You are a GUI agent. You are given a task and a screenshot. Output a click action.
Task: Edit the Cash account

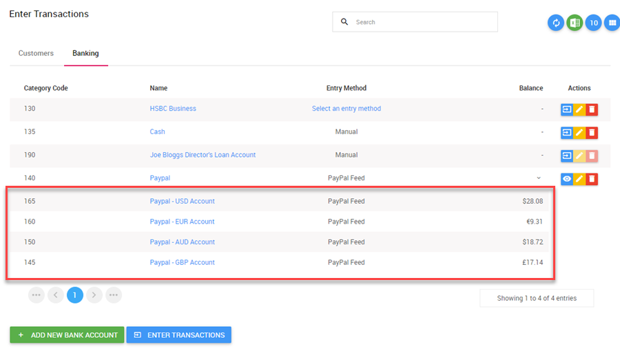coord(579,133)
